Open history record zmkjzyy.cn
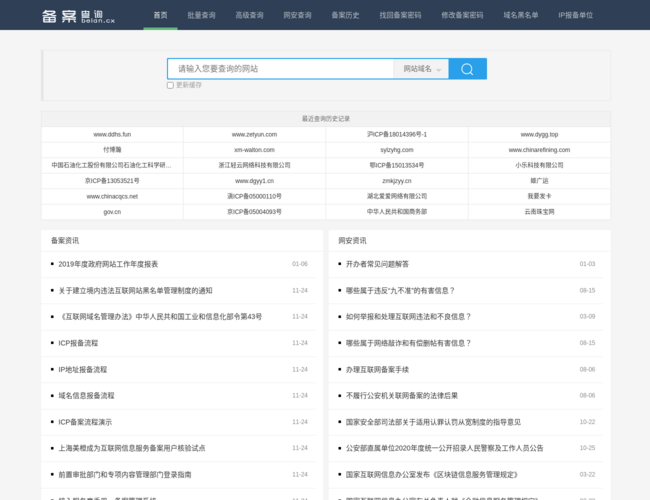Viewport: 650px width, 500px height. pos(397,181)
